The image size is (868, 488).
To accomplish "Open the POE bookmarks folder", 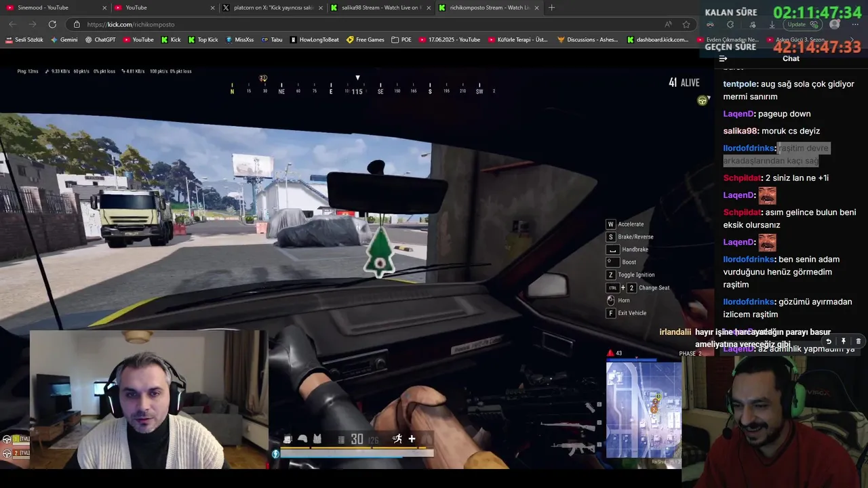I will tap(401, 40).
